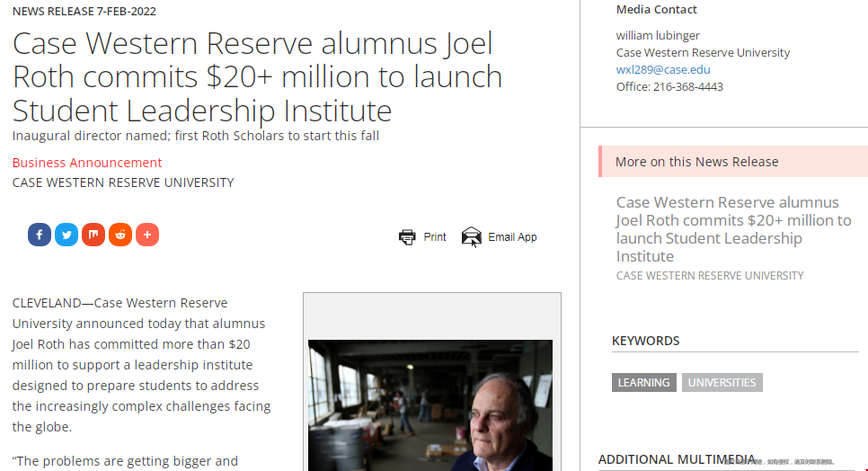Share article on Reddit
The image size is (868, 471).
(x=120, y=235)
